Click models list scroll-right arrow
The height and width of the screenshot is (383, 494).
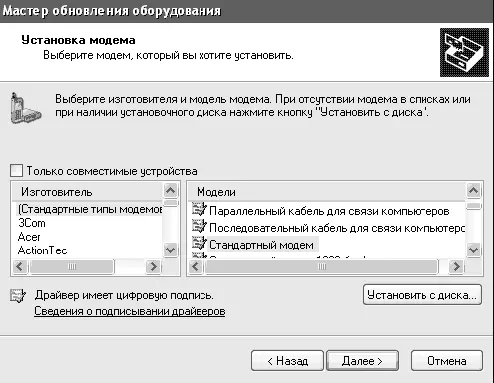click(456, 266)
